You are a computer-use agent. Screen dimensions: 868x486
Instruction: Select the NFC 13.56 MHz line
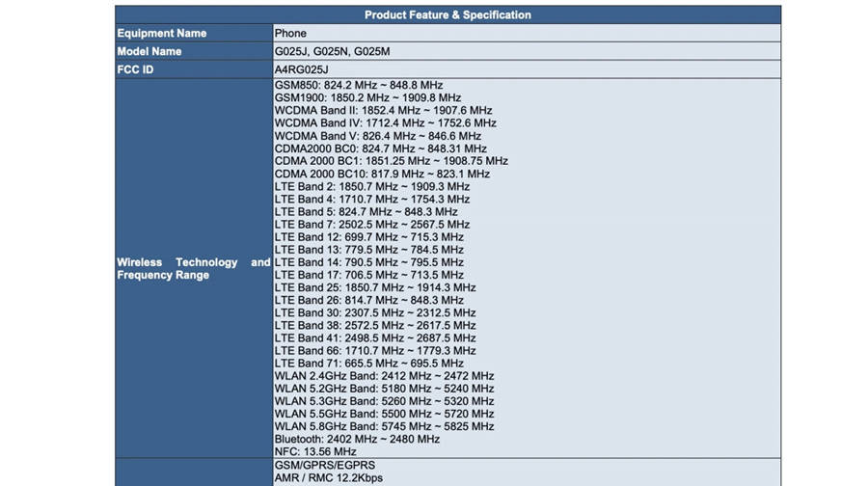(315, 451)
